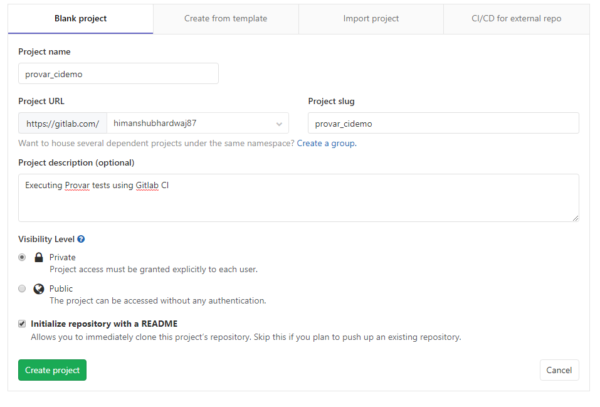Click the Project description text area
The width and height of the screenshot is (600, 407).
298,198
